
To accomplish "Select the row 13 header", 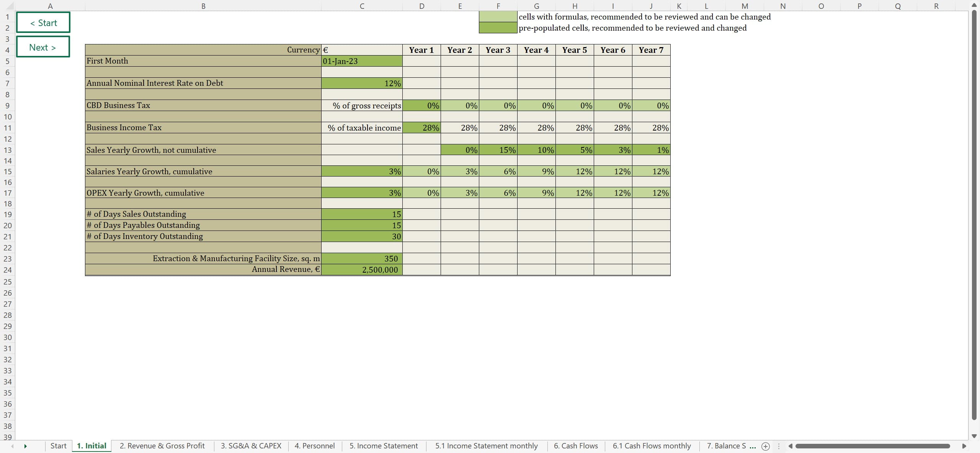I will pyautogui.click(x=8, y=150).
